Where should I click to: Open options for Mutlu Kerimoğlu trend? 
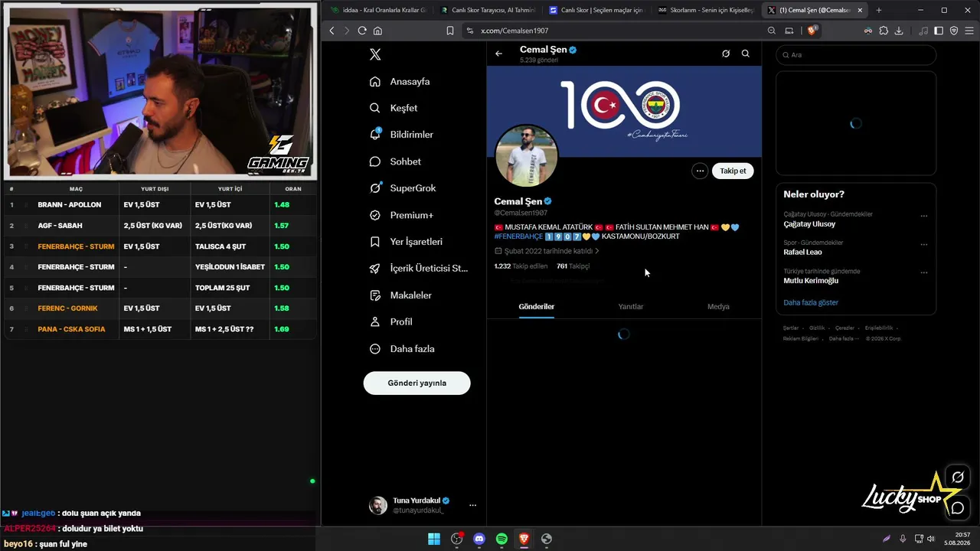click(x=924, y=272)
